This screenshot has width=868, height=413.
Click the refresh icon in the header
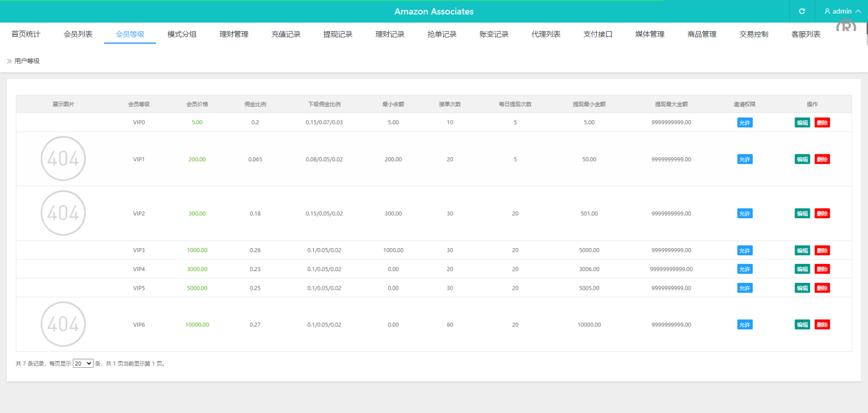(x=801, y=11)
